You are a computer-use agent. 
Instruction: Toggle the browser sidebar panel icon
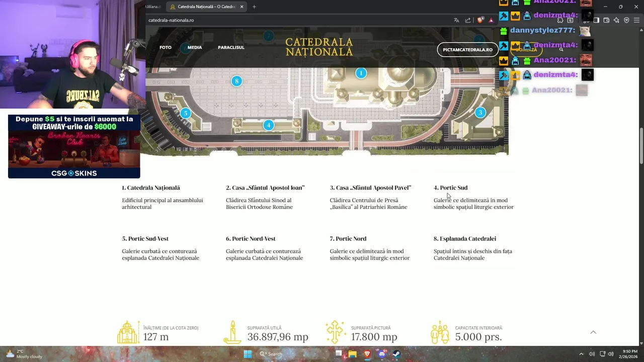click(596, 20)
